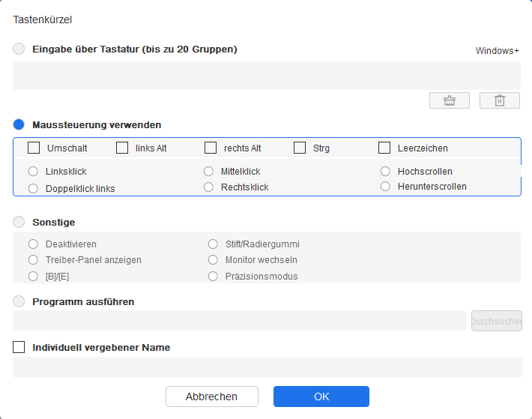The width and height of the screenshot is (532, 419).
Task: Click the Windows+ link
Action: click(x=497, y=50)
